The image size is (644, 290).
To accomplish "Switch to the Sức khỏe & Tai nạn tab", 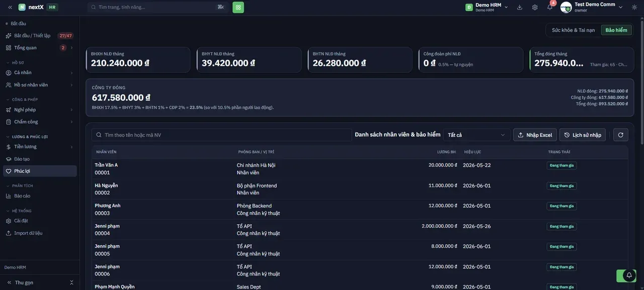I will (x=573, y=30).
